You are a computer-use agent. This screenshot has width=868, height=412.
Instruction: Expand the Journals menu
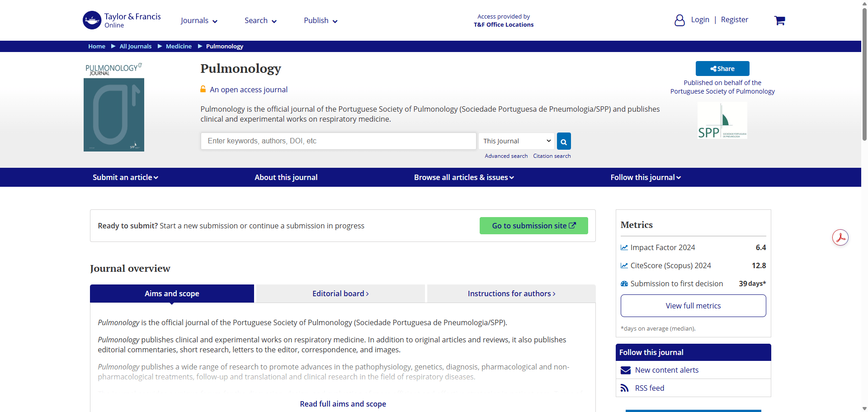point(199,21)
